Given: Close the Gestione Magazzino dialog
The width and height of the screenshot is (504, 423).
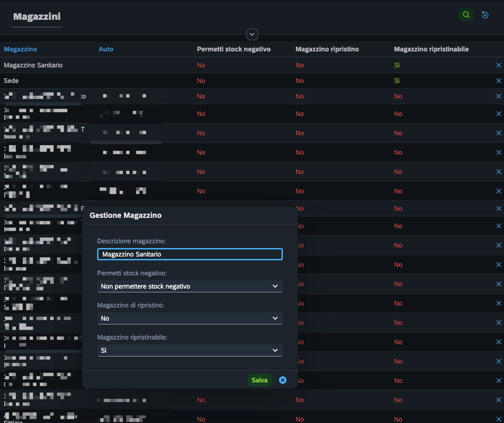Looking at the screenshot, I should [282, 380].
